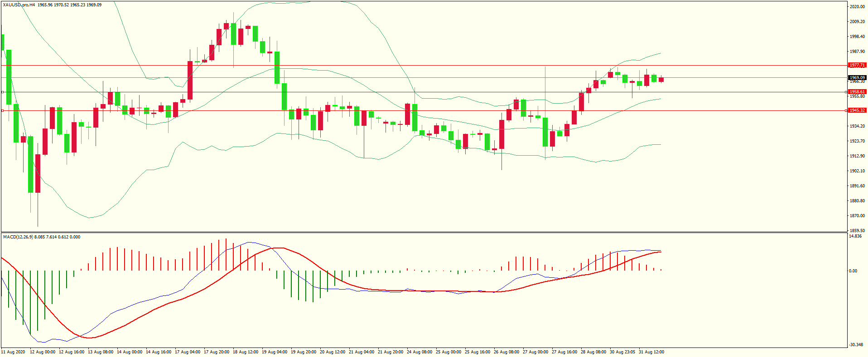The image size is (868, 357).
Task: Select the handle of the 1945.32 horizontal line
Action: [2, 110]
